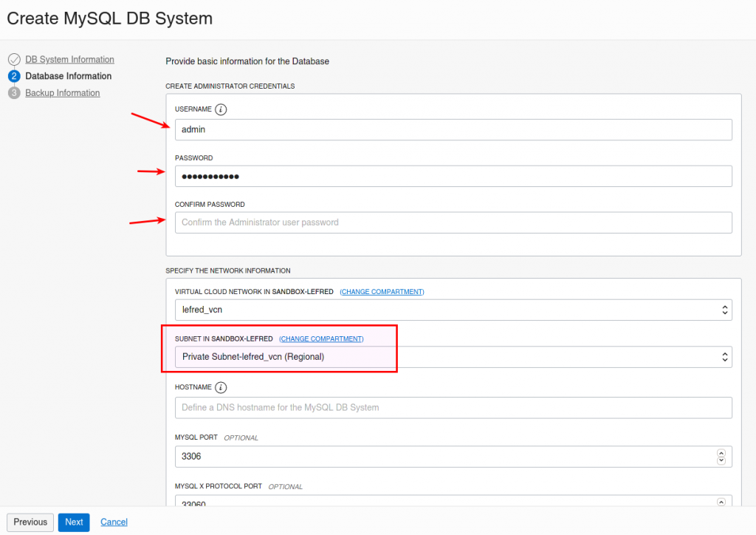Screen dimensions: 756x535
Task: Increase MySQL X Protocol Port value
Action: coord(721,502)
